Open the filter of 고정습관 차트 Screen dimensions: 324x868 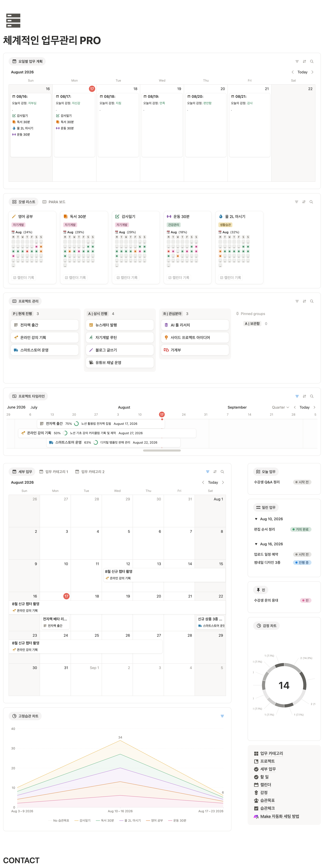tap(222, 716)
